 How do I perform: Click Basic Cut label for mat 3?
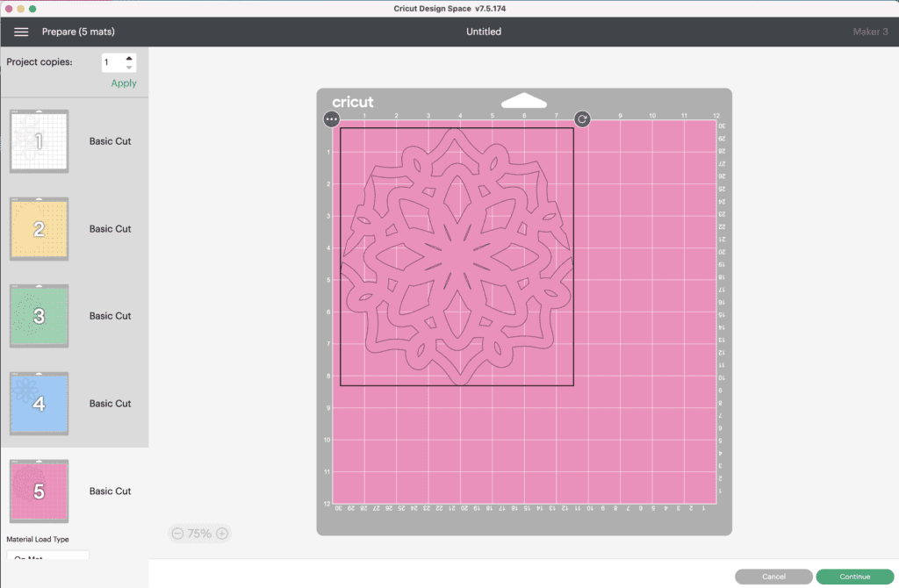[x=110, y=316]
